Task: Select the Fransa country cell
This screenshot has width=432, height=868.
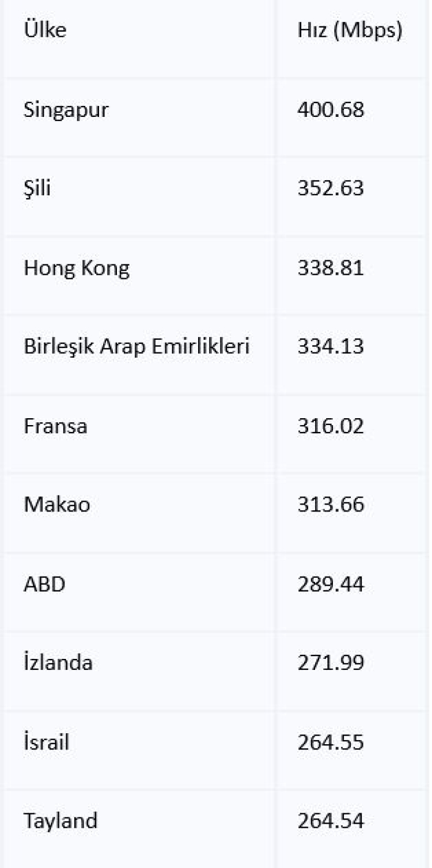Action: 55,426
